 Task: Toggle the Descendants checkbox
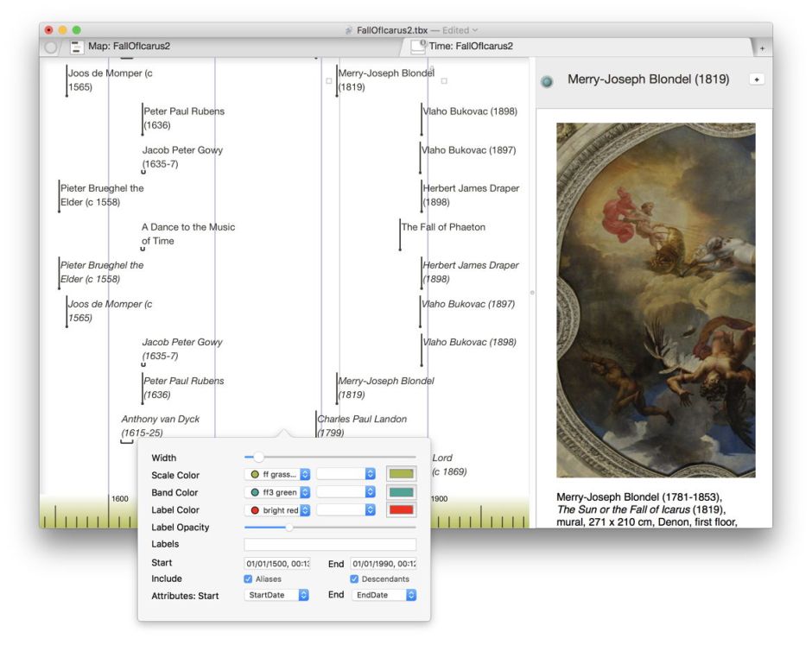click(354, 579)
